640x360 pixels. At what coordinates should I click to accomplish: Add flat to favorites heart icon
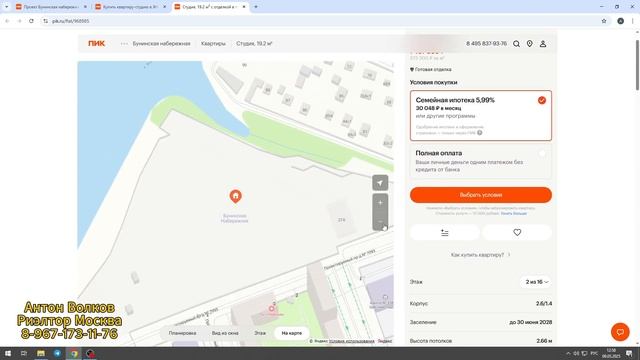(x=517, y=233)
